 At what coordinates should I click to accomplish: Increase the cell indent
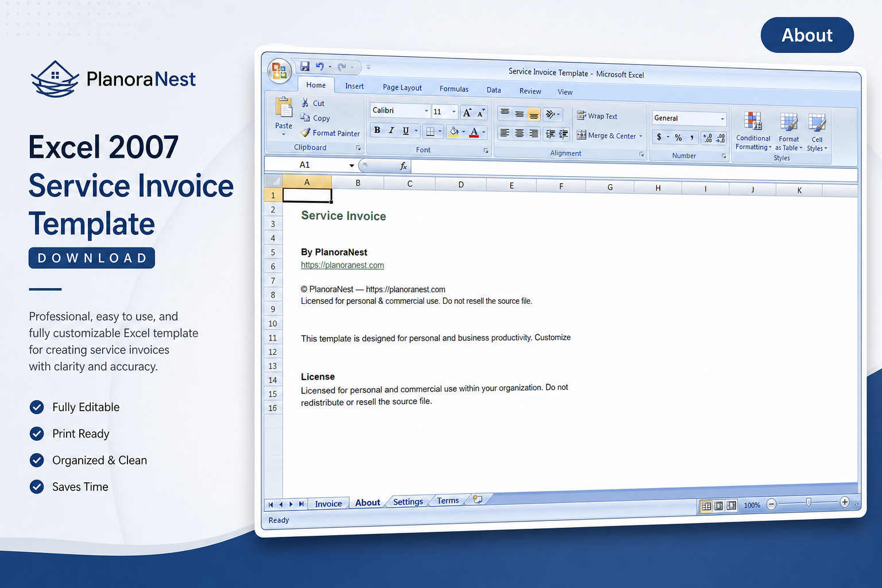click(563, 134)
